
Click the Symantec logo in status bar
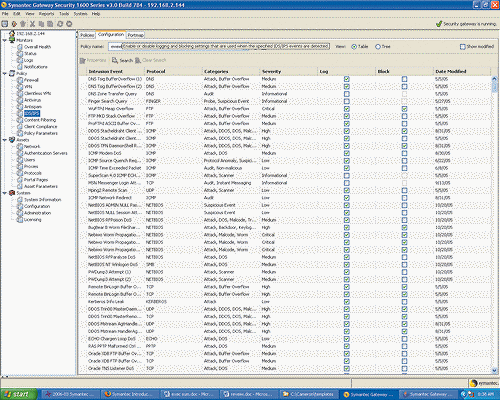click(x=485, y=383)
